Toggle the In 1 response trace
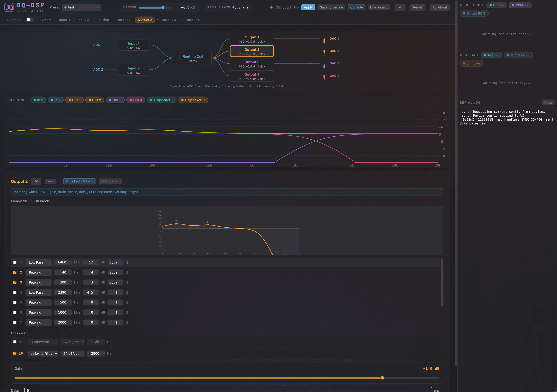 (38, 100)
